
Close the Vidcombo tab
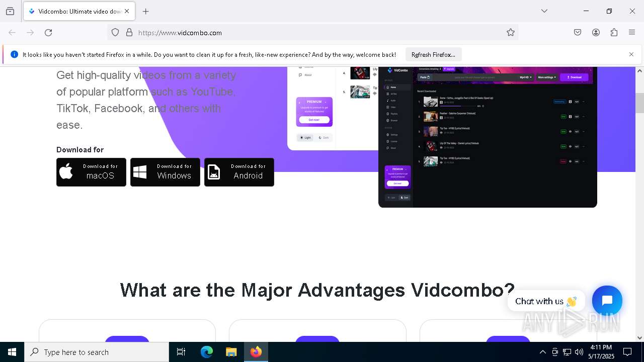[x=127, y=11]
